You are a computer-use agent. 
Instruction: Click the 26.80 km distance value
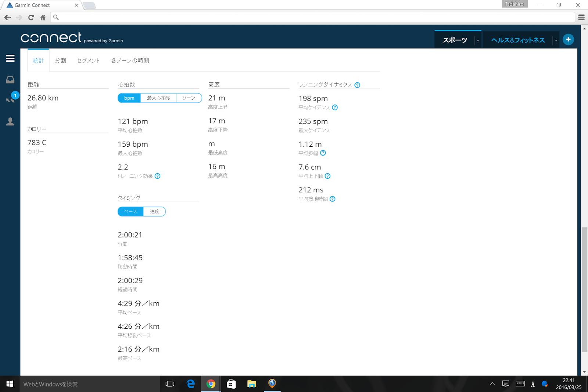coord(43,98)
